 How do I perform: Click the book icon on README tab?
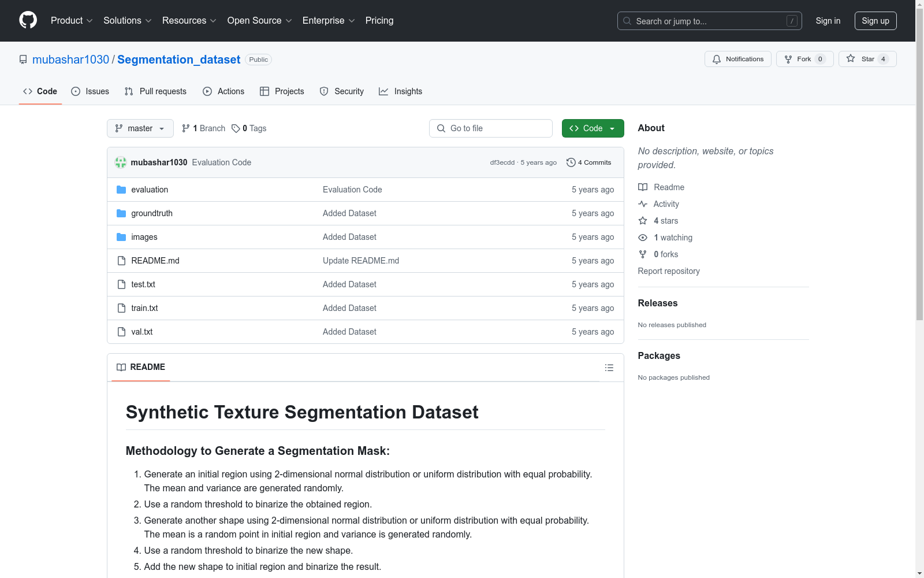point(121,367)
